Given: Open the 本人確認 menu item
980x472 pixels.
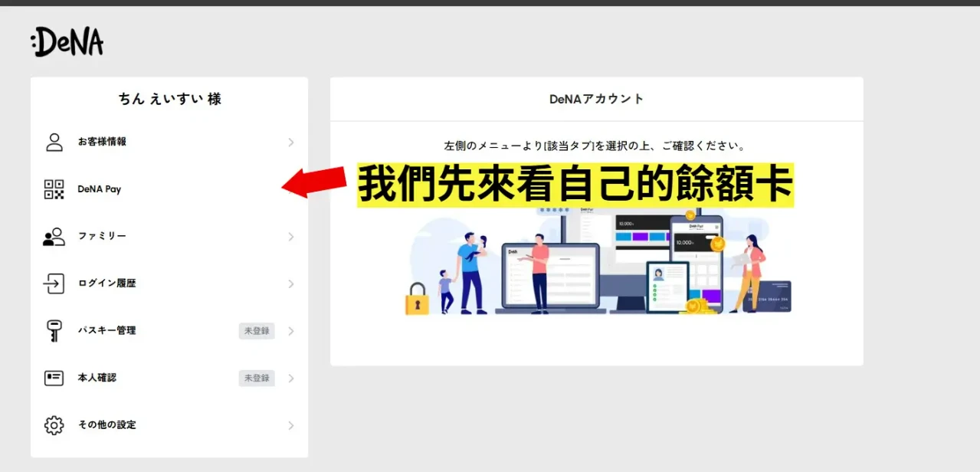Looking at the screenshot, I should tap(169, 378).
